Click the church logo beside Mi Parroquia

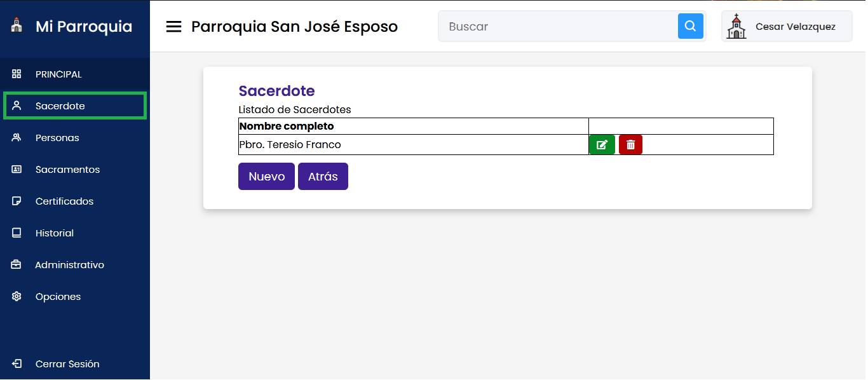pos(17,26)
